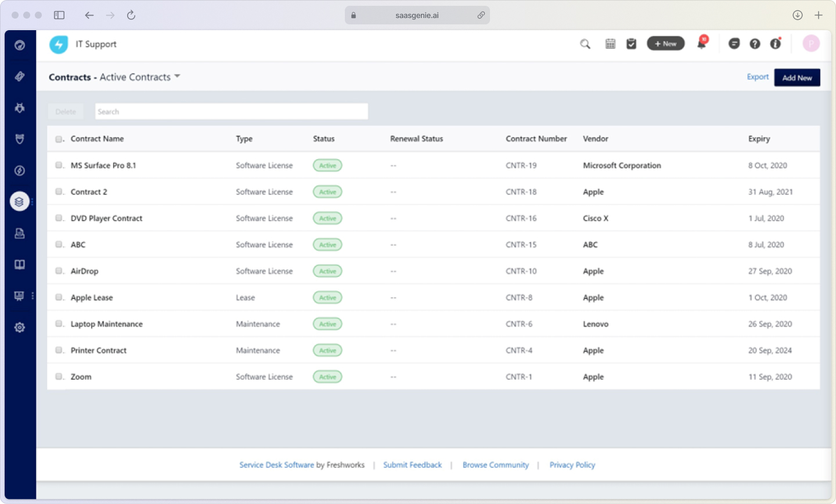The image size is (836, 504).
Task: Select the MS Surface Pro 8.1 checkbox
Action: tap(59, 165)
